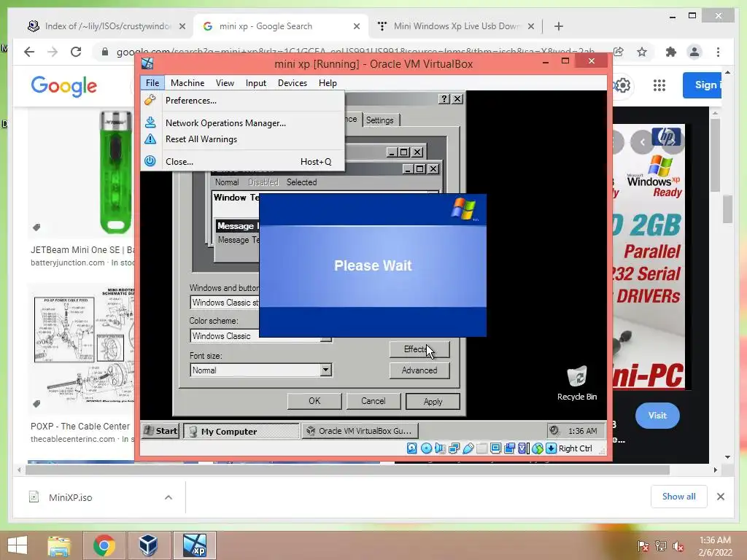Click the download icon beside Network Operations Manager

[150, 122]
